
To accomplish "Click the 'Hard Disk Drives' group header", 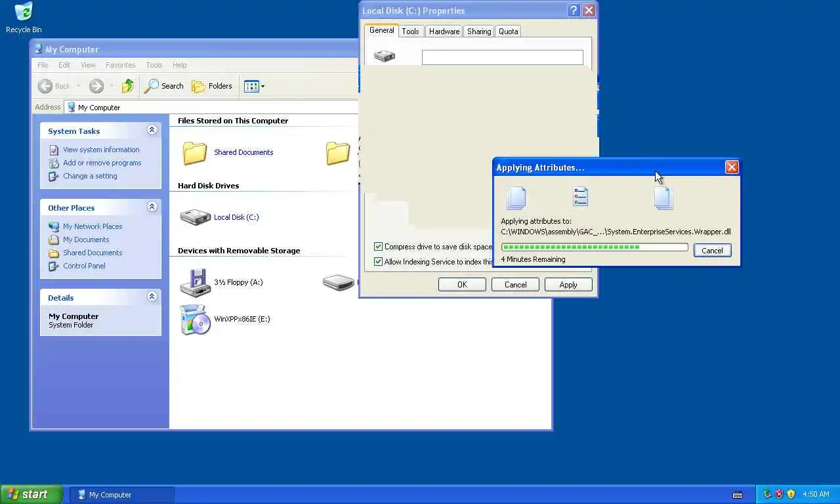I will pyautogui.click(x=208, y=186).
